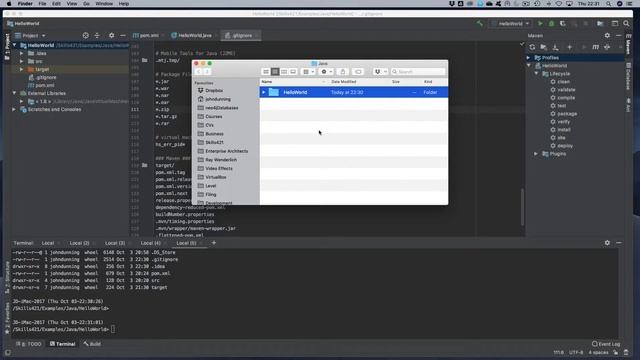Expand HelloWorld folder disclosure triangle in Finder
The height and width of the screenshot is (360, 640).
click(264, 92)
